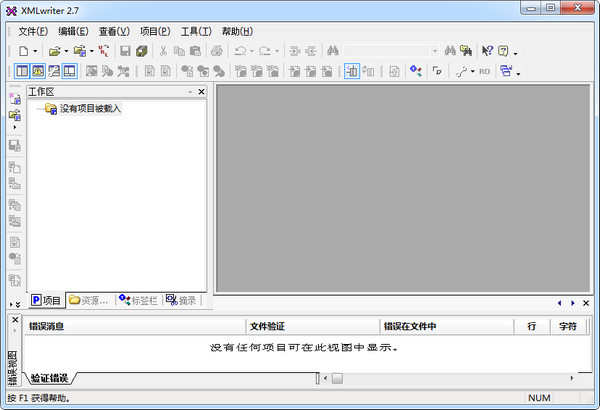Screen dimensions: 600x410
Task: Toggle the output panel layout button
Action: click(x=70, y=71)
